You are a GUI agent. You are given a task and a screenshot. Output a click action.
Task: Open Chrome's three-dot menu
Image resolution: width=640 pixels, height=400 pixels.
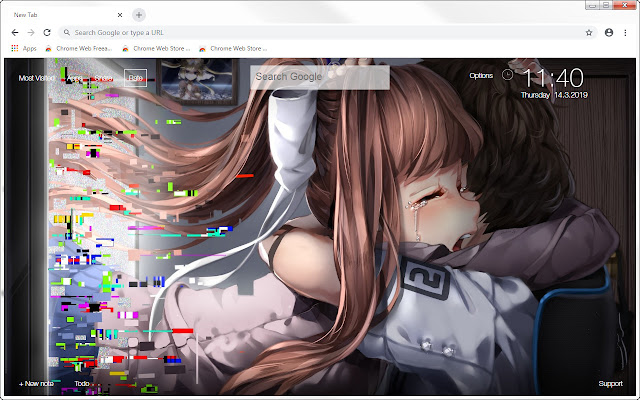pos(625,33)
